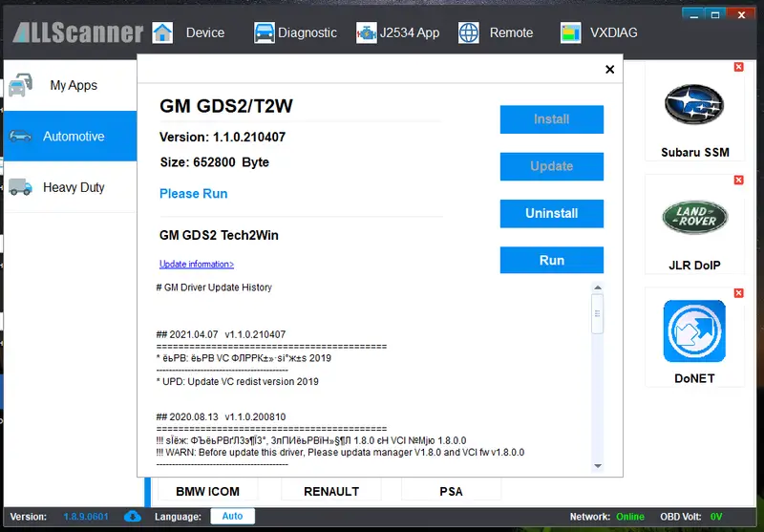Click the changelog scroll up arrow

(x=598, y=287)
